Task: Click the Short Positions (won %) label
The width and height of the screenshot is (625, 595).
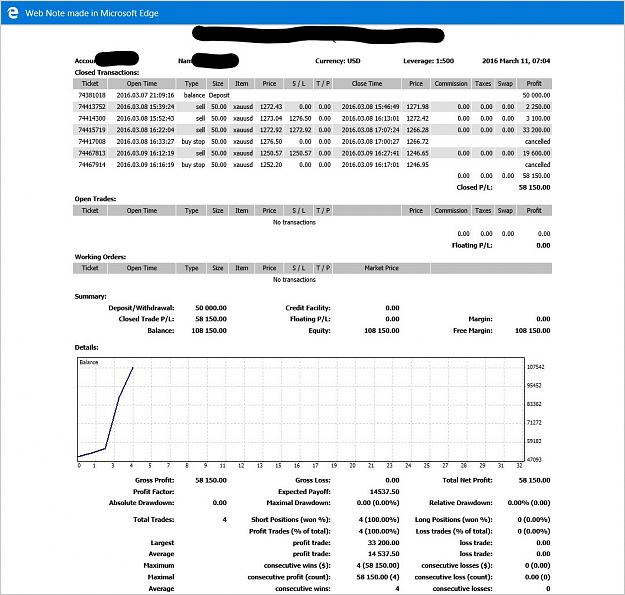Action: point(291,520)
